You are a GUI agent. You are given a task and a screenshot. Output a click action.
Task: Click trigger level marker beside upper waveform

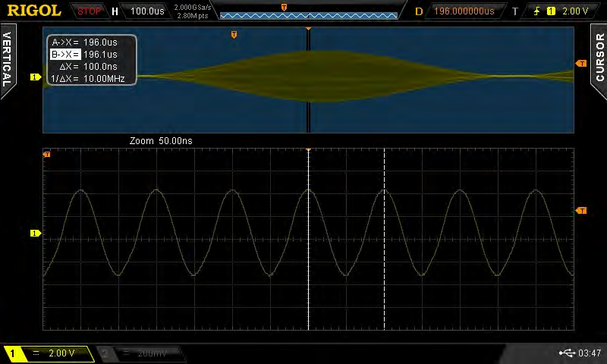(581, 63)
